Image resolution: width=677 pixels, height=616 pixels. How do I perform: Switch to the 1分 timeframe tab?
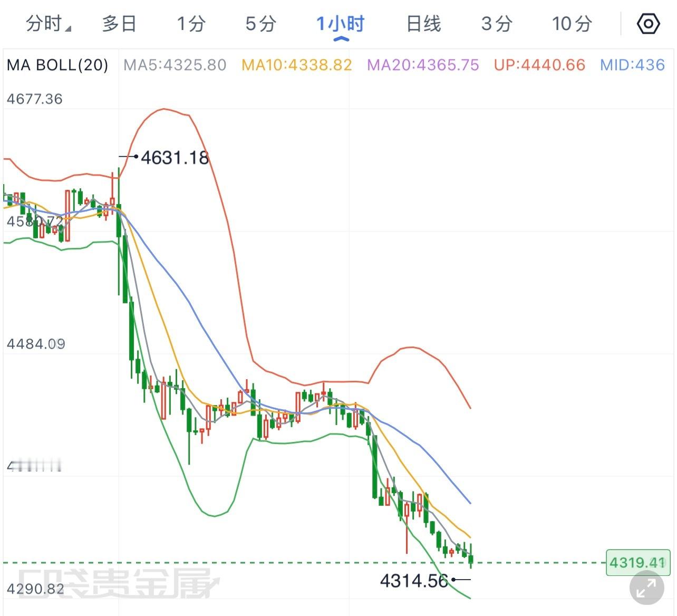point(191,24)
